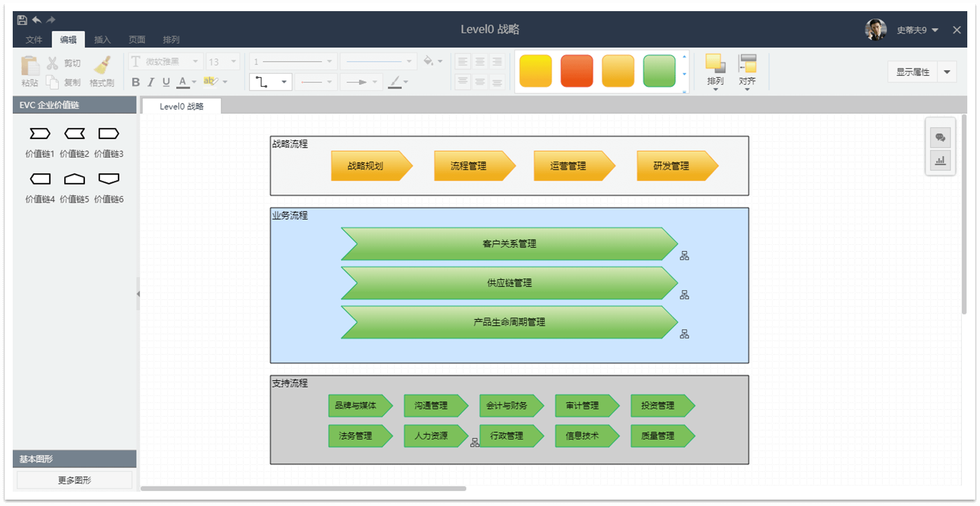Open the 文件 menu tab
980x506 pixels.
[34, 40]
